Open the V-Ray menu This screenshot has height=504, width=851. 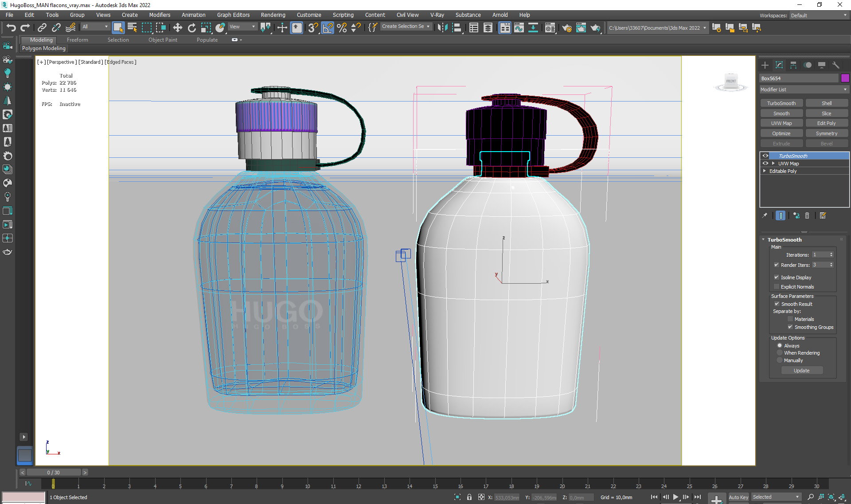(437, 15)
